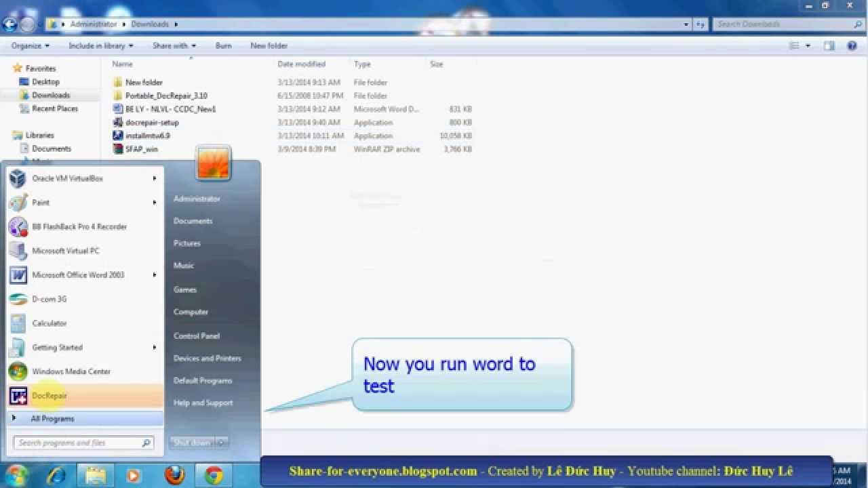Viewport: 868px width, 488px height.
Task: Click Explorer back navigation button
Action: (x=9, y=24)
